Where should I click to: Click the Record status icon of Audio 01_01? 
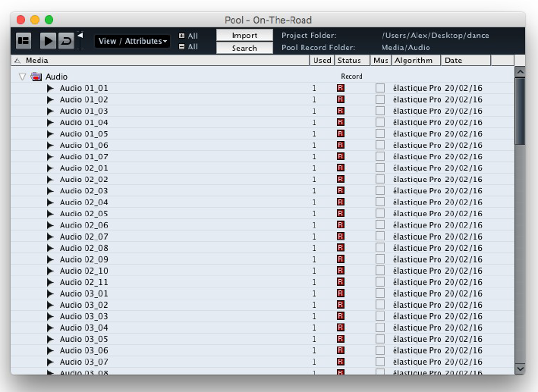click(341, 88)
